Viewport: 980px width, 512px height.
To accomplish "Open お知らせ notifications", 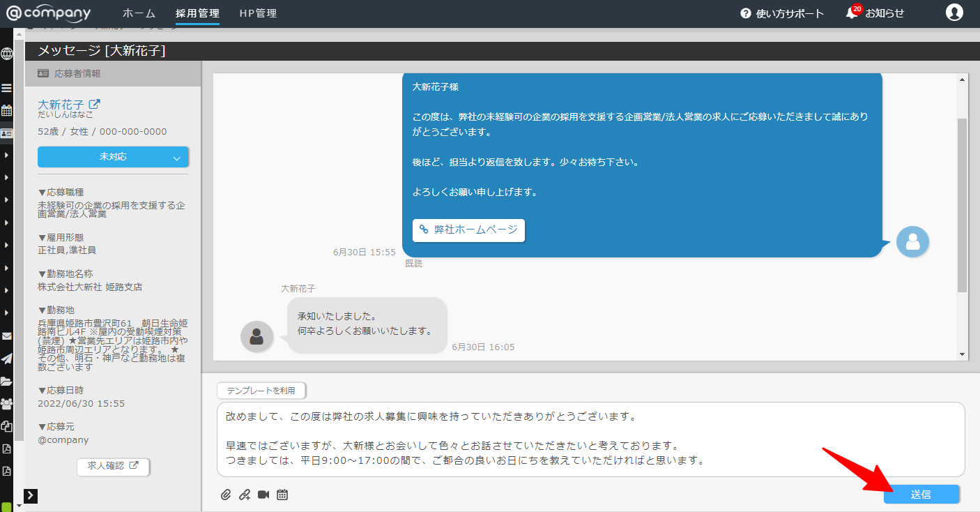I will 885,13.
